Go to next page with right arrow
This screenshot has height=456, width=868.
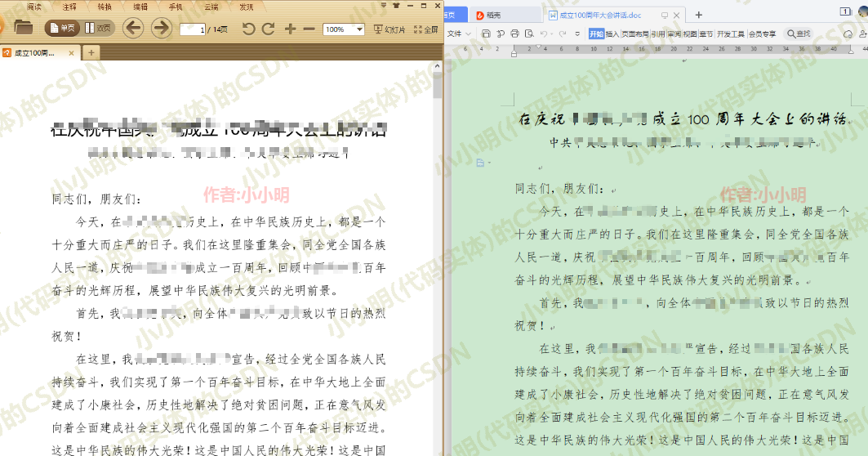click(161, 28)
